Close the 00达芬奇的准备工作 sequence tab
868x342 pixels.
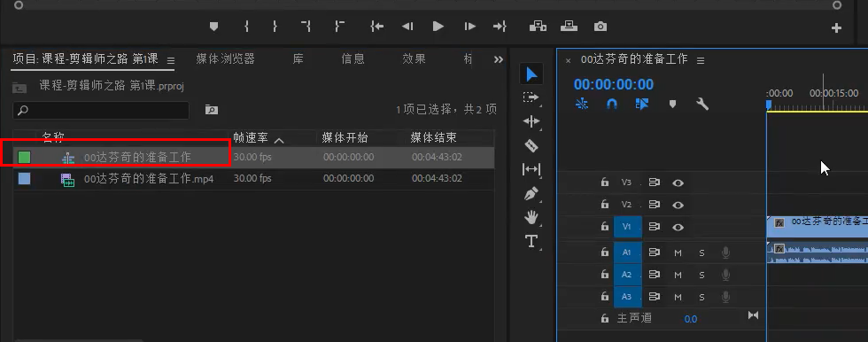(x=568, y=61)
